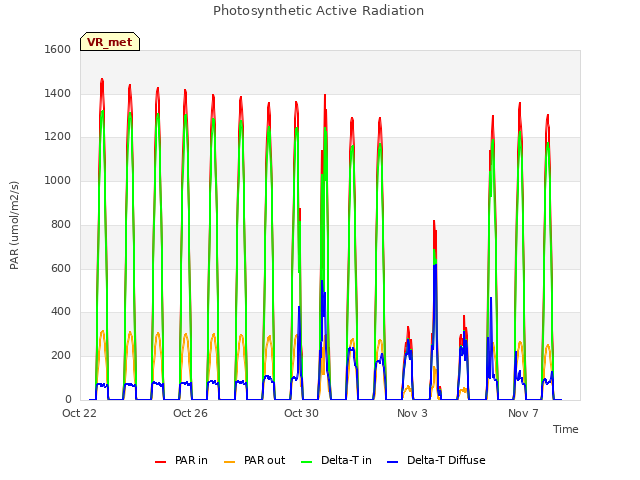This screenshot has height=480, width=640.
Task: Click the Oct 22 x-axis tick label
Action: click(x=79, y=413)
